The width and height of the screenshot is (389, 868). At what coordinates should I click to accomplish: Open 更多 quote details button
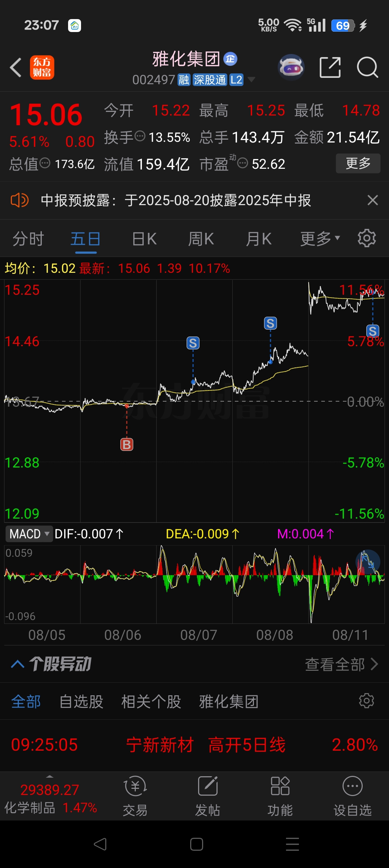click(x=358, y=163)
